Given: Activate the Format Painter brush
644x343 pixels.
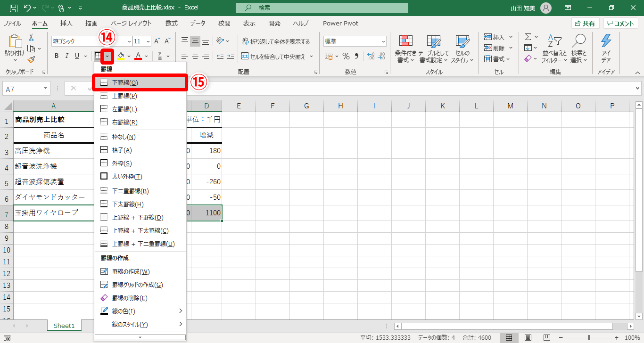Looking at the screenshot, I should pos(31,59).
